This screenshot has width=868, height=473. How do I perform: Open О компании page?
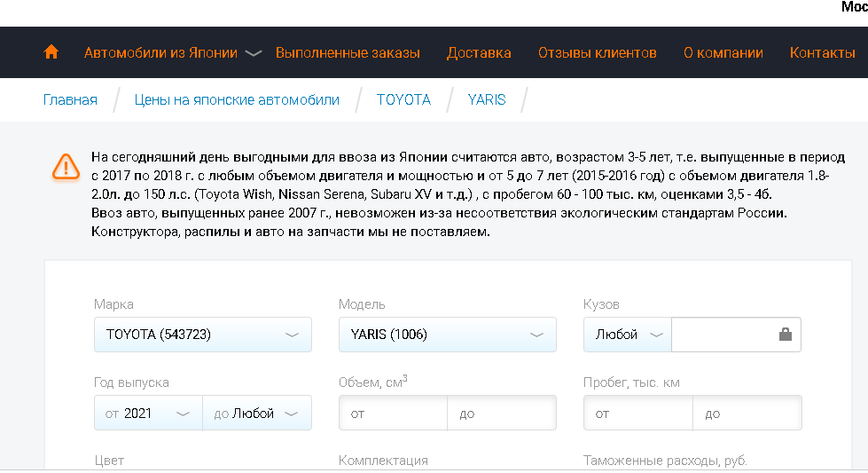click(x=723, y=53)
